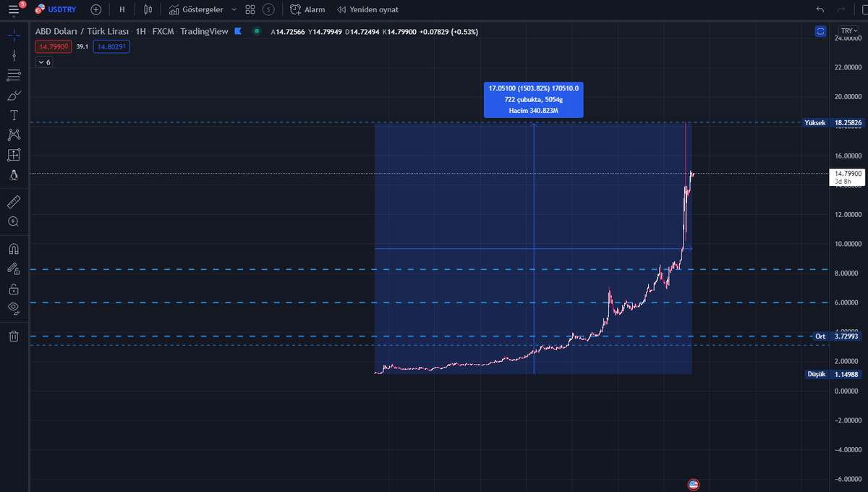Select the text annotation tool
The height and width of the screenshot is (492, 868).
point(14,116)
